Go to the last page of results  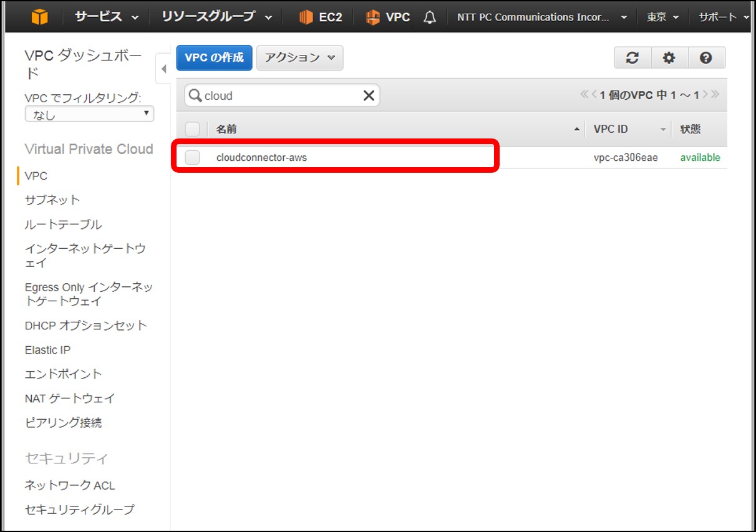point(715,94)
